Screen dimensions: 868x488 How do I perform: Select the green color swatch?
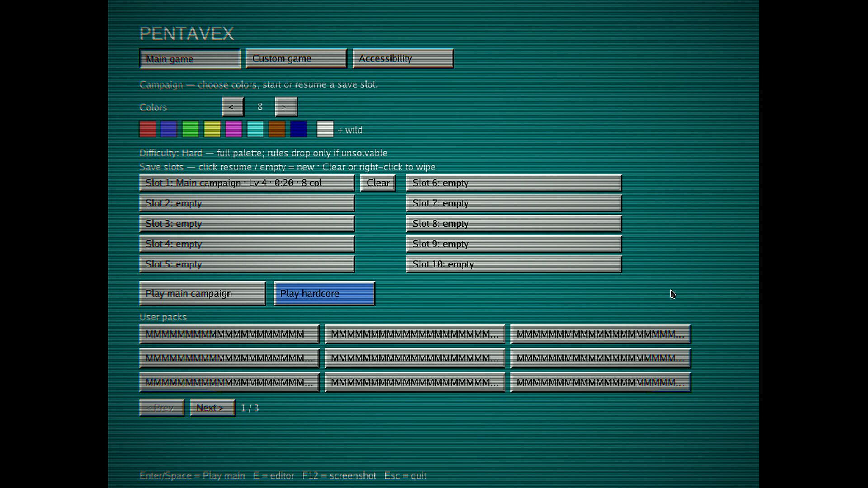point(190,129)
